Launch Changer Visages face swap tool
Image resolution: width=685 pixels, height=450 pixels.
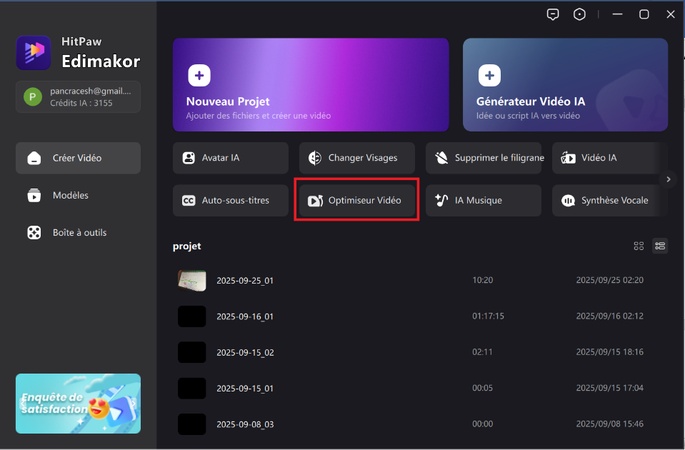357,158
